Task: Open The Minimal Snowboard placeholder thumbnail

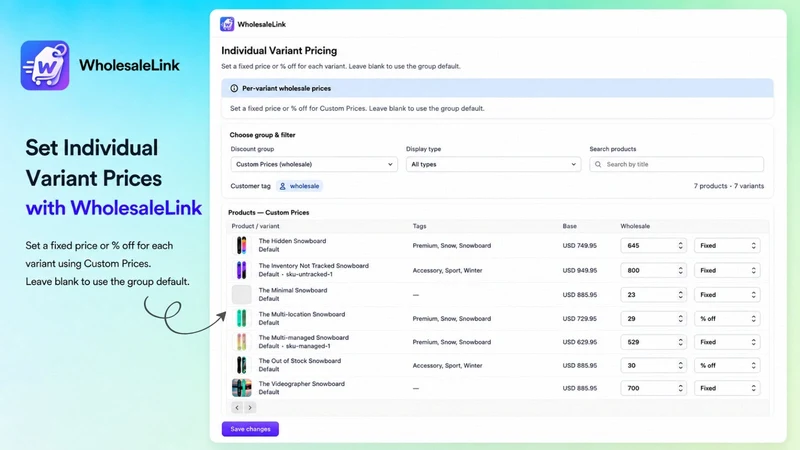Action: (241, 294)
